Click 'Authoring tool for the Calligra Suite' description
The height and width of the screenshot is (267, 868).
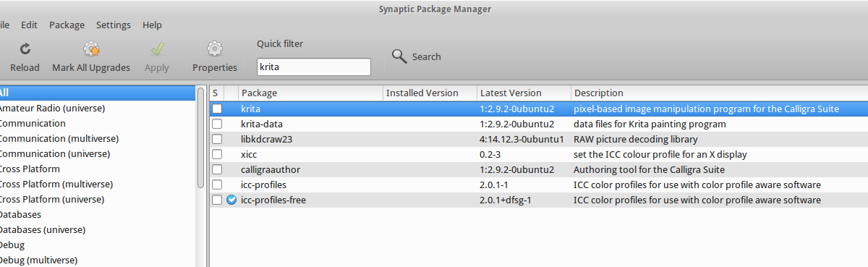pos(649,169)
